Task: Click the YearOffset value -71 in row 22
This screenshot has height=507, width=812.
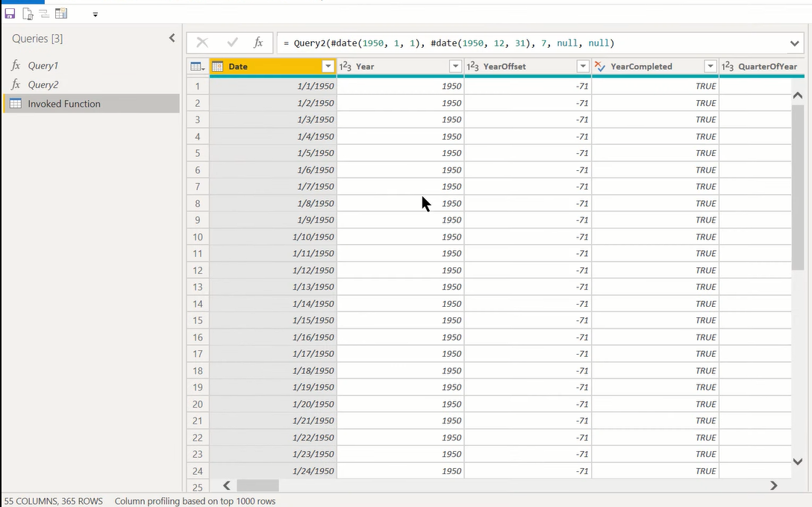Action: [528, 438]
